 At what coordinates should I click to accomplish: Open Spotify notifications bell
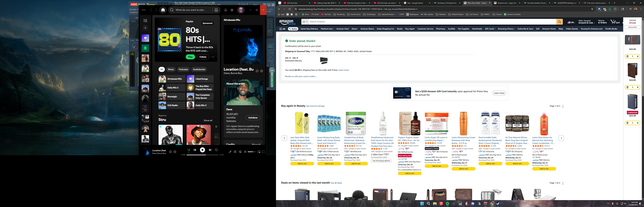[x=226, y=10]
